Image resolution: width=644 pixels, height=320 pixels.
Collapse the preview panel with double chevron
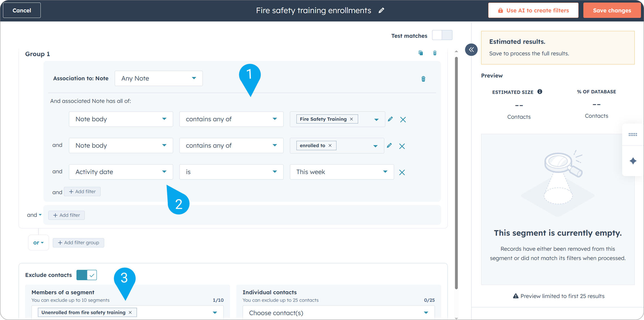click(x=471, y=50)
